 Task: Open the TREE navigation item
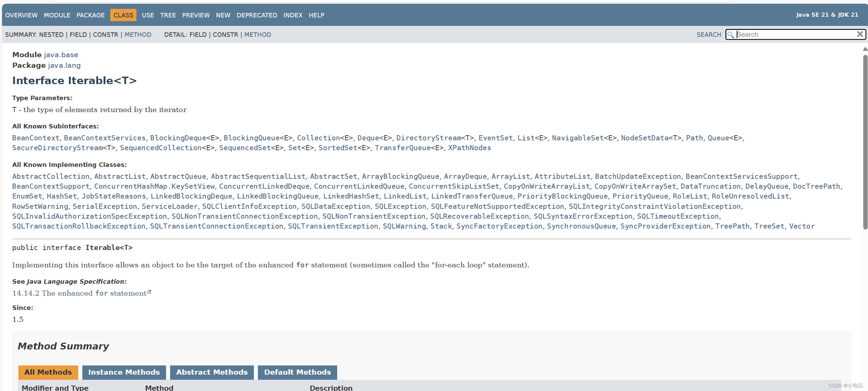tap(168, 15)
